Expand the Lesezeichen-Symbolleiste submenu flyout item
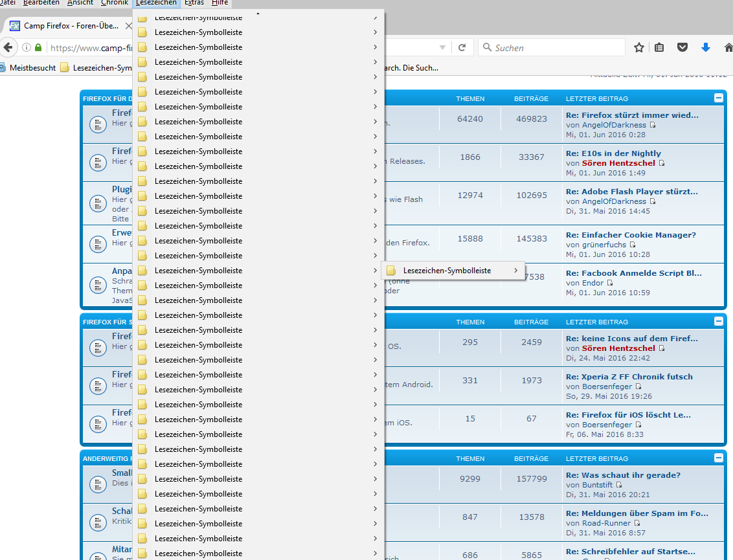The image size is (733, 560). (x=453, y=271)
